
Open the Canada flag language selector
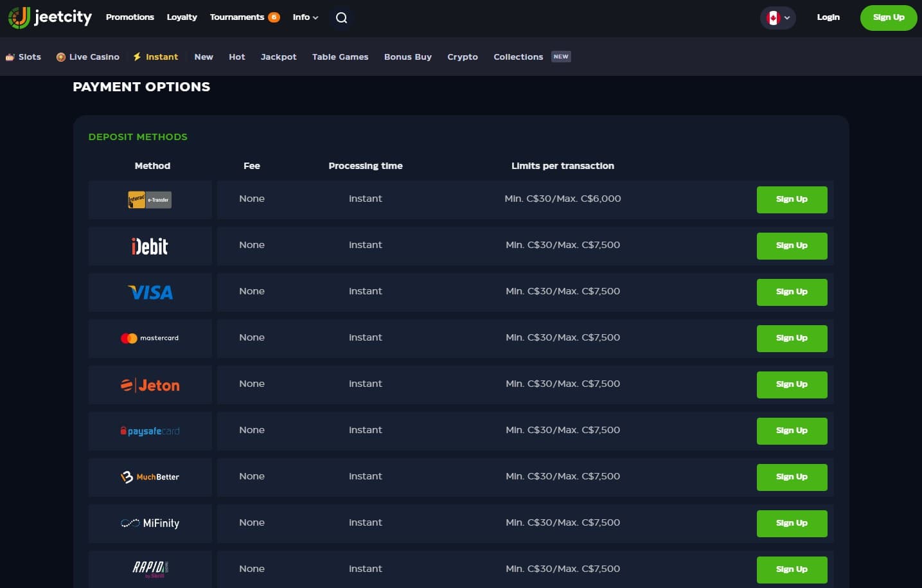pos(778,18)
